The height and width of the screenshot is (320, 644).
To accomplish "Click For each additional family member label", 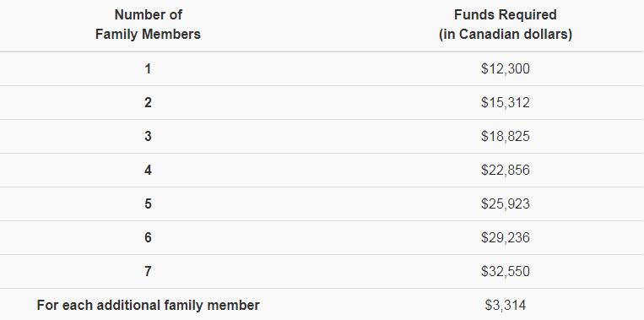I will (x=148, y=305).
